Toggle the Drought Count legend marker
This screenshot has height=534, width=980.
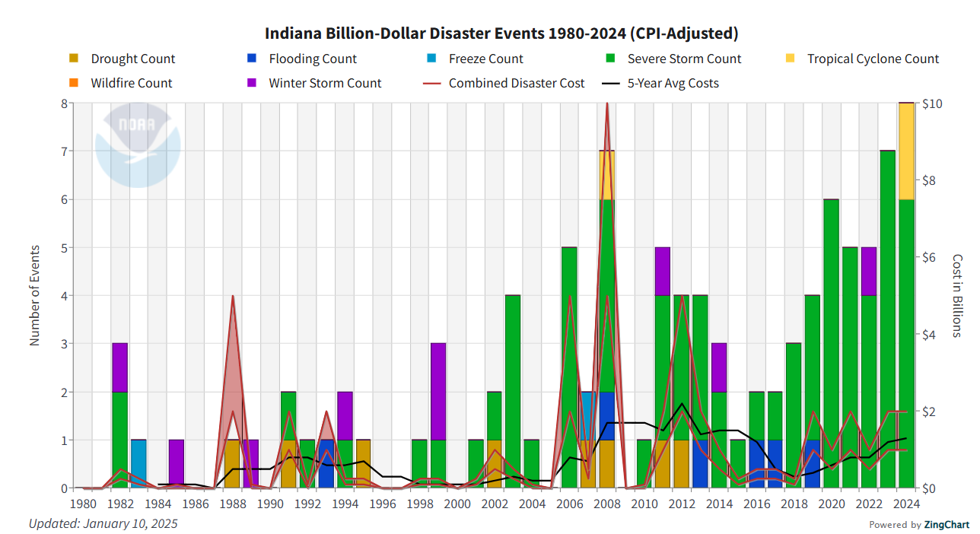[74, 59]
